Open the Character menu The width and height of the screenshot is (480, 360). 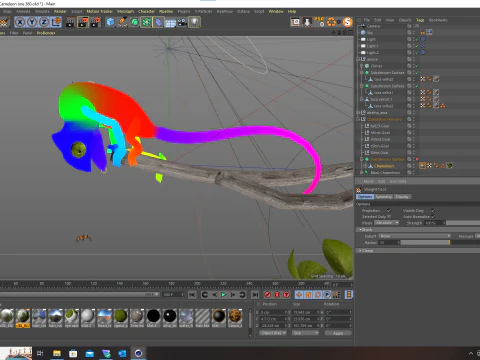click(146, 11)
